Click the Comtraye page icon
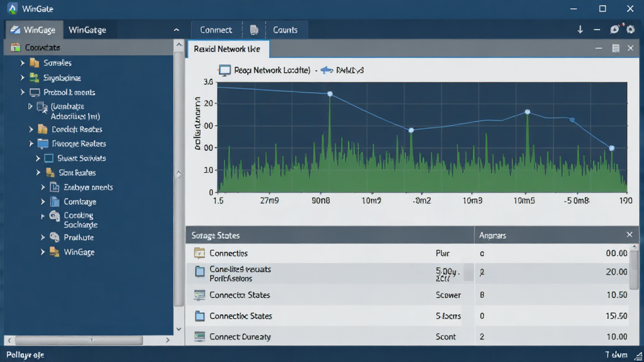Screen dimensions: 644x362 point(55,202)
